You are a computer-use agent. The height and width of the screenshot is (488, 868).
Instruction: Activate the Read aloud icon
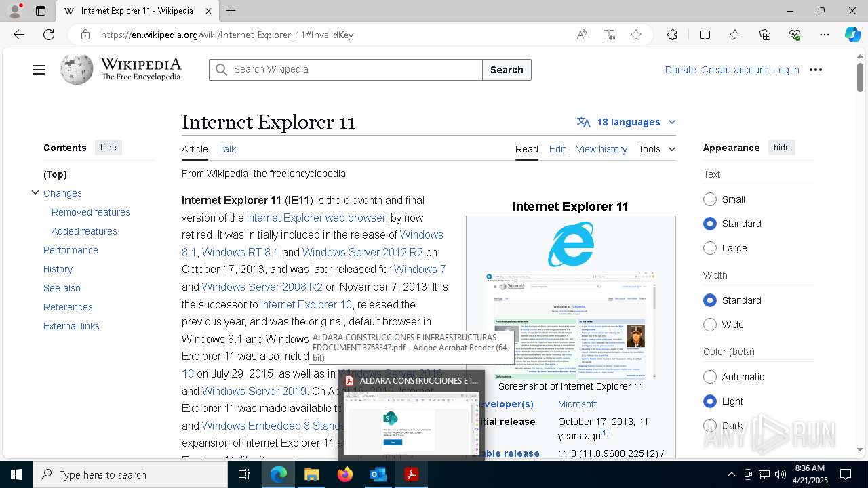pos(582,35)
